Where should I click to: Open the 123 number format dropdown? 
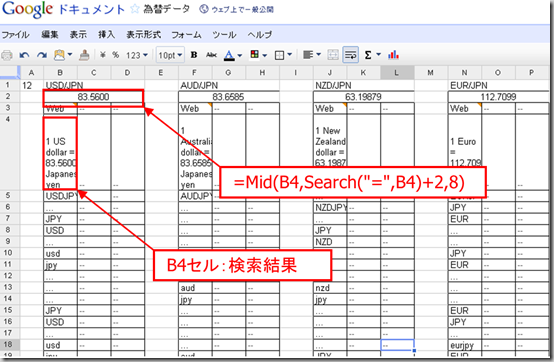137,55
